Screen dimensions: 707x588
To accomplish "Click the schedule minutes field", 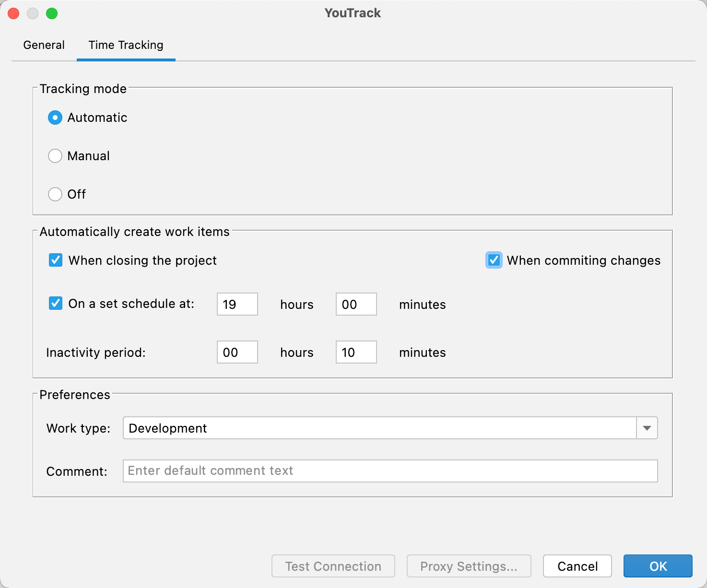I will [x=356, y=304].
